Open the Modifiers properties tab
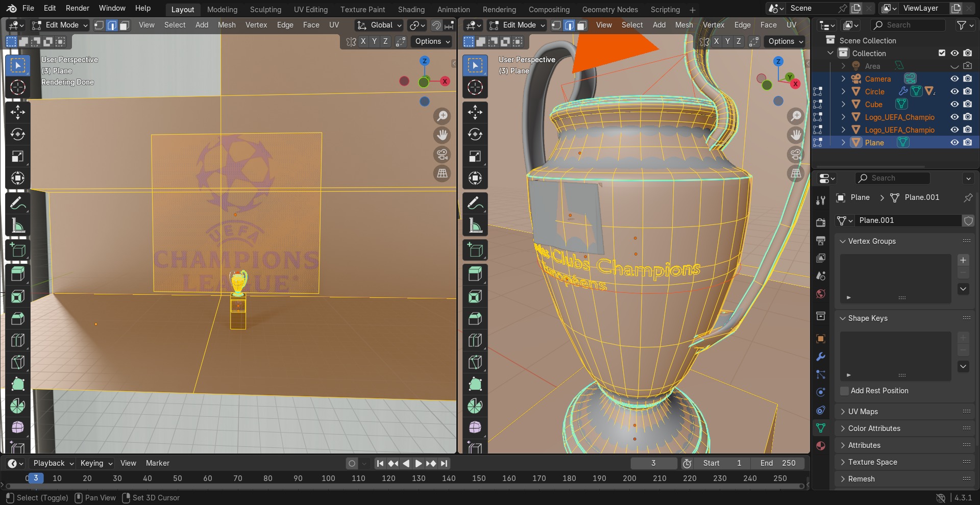Screen dimensions: 980x505 click(821, 357)
